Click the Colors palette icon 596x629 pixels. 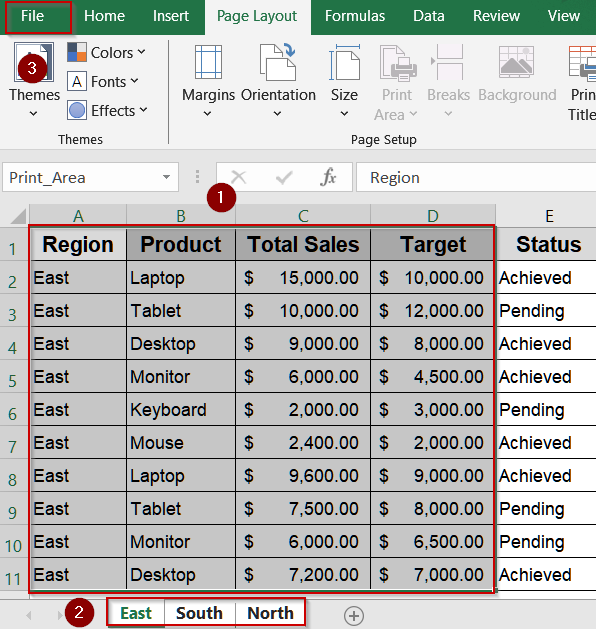pos(77,53)
